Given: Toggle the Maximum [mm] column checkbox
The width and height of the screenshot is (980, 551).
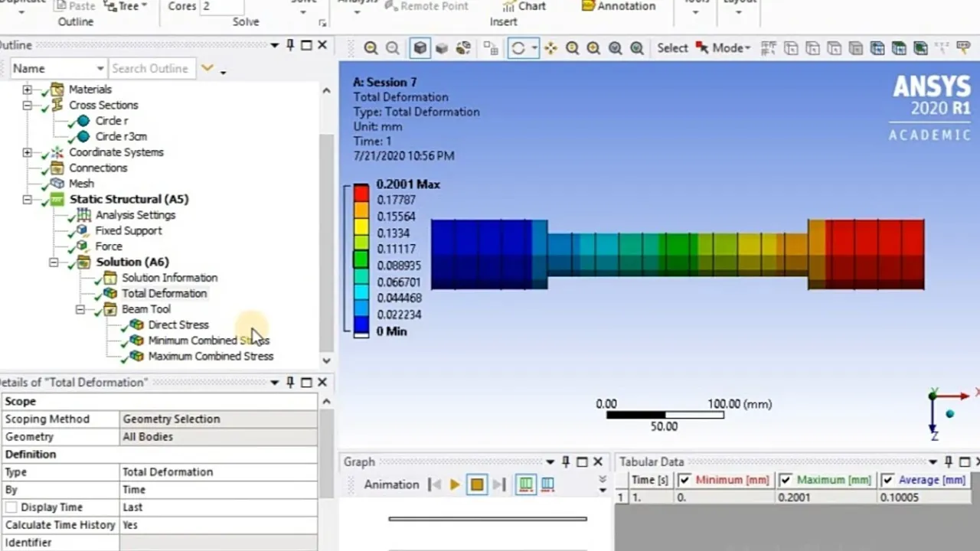Looking at the screenshot, I should tap(785, 480).
